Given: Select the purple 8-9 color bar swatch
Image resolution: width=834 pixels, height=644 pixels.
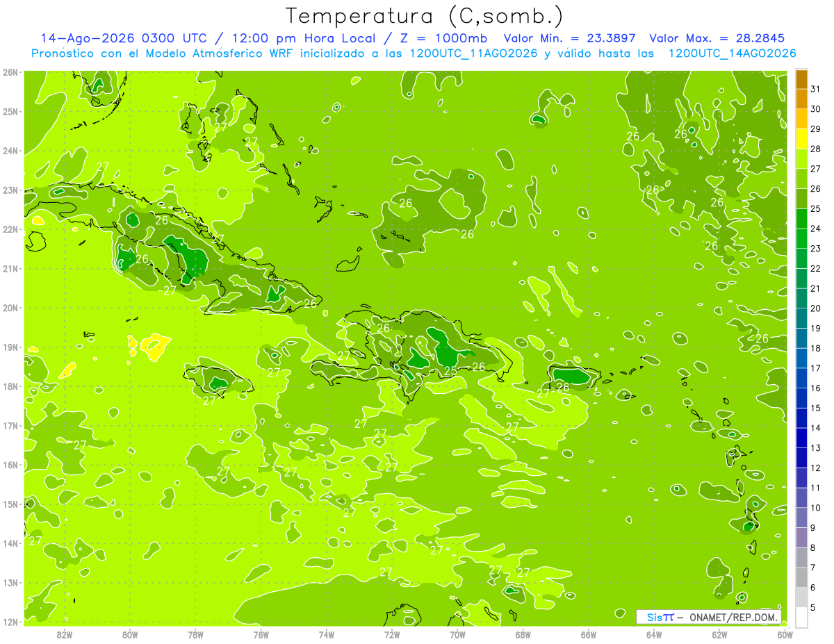Looking at the screenshot, I should pos(801,538).
